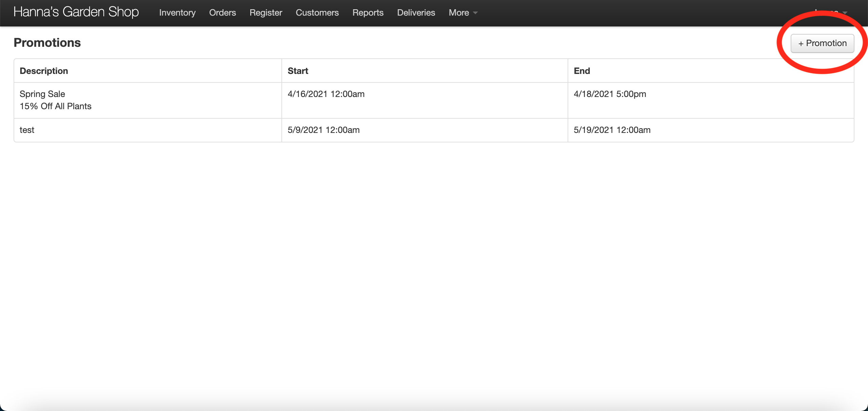Select the 4/18/2021 5:00pm end cell
The image size is (868, 411).
610,94
